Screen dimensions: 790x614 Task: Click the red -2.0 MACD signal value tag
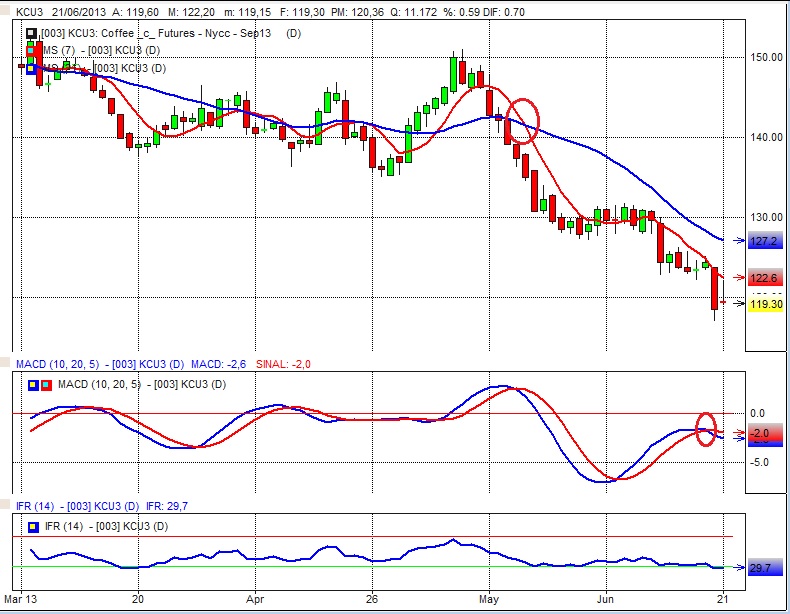tap(760, 433)
